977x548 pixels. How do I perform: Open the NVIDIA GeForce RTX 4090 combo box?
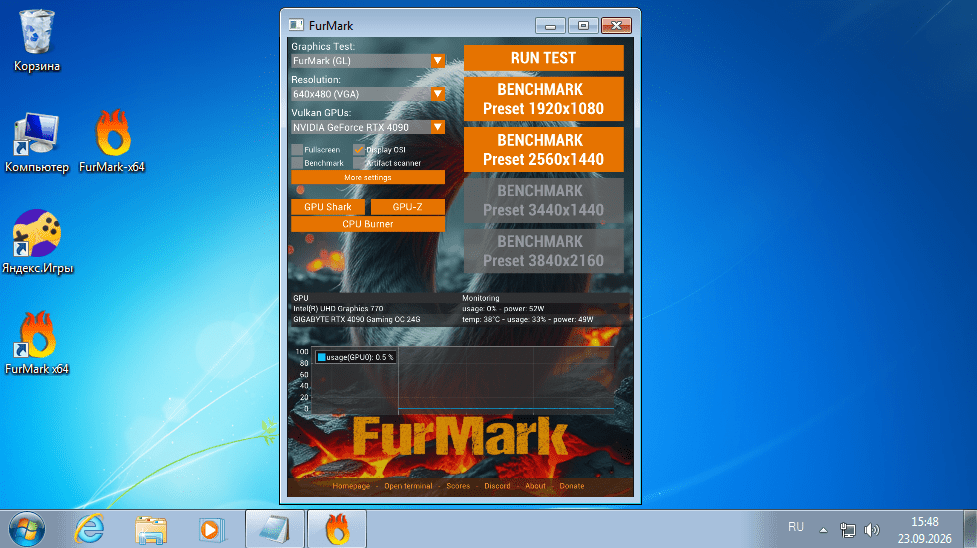click(368, 127)
